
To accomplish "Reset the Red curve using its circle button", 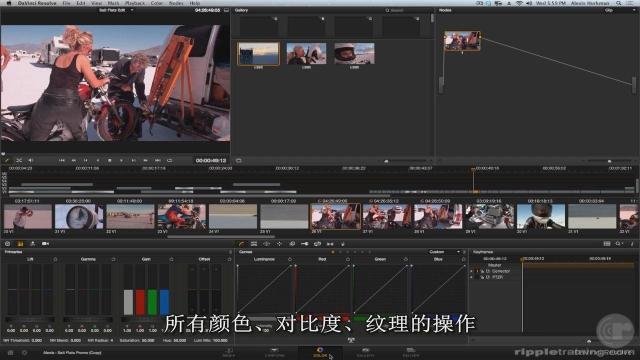I will click(x=348, y=259).
